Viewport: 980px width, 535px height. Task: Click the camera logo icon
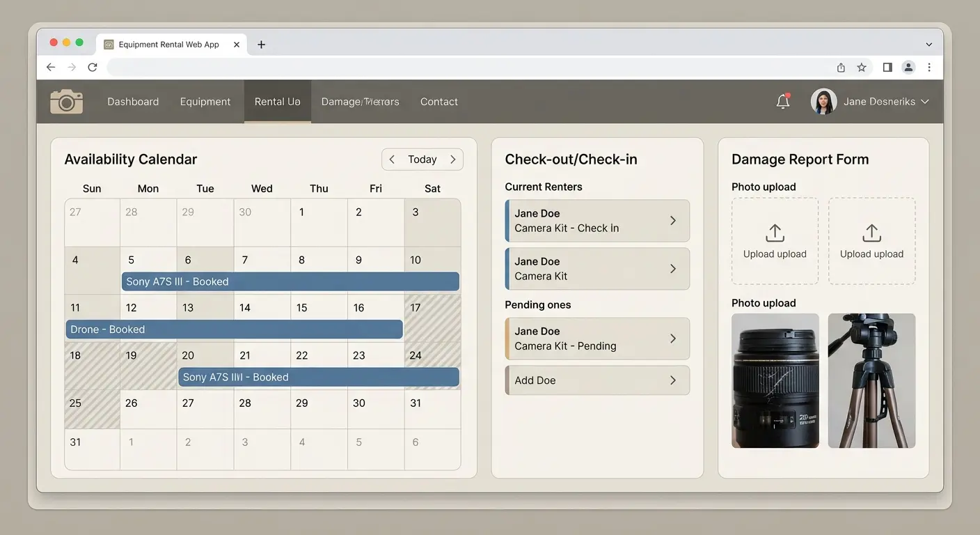click(x=66, y=102)
